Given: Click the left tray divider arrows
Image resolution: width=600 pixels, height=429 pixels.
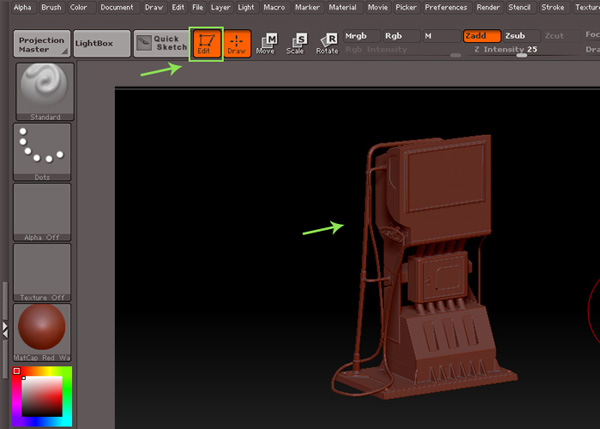Looking at the screenshot, I should (5, 330).
